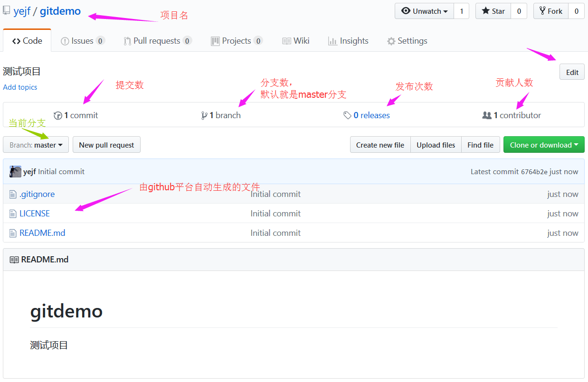This screenshot has height=382, width=588.
Task: Click the README.md title in the preview header
Action: click(45, 260)
